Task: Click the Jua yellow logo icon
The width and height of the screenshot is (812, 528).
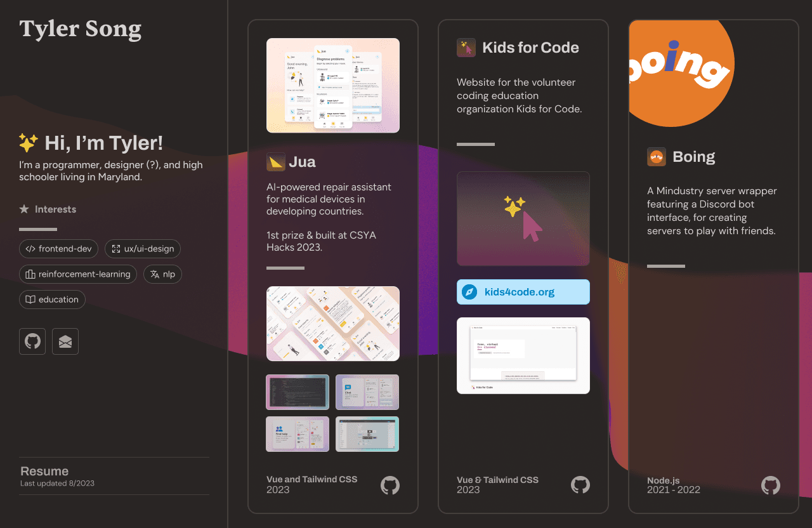Action: point(276,162)
